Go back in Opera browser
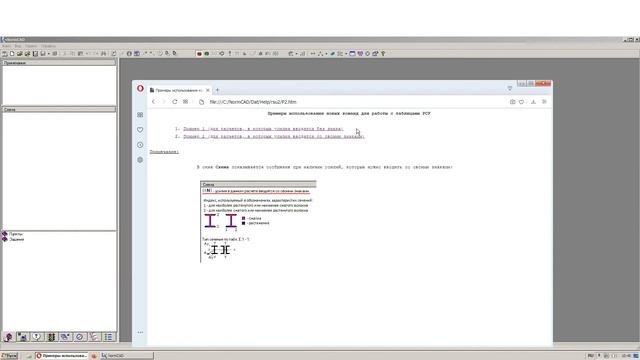This screenshot has width=640, height=360. coord(153,102)
